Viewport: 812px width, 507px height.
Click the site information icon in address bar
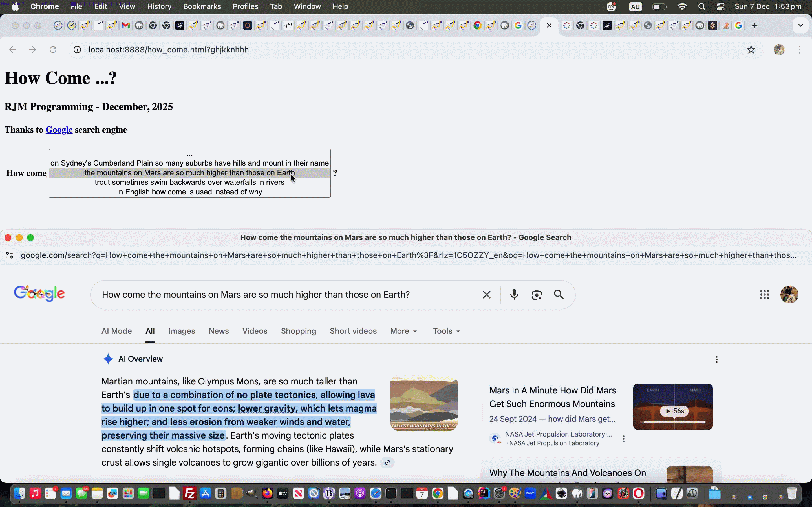77,50
